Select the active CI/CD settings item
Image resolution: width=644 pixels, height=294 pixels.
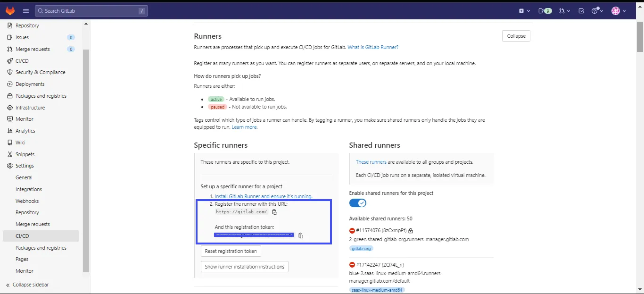click(41, 236)
